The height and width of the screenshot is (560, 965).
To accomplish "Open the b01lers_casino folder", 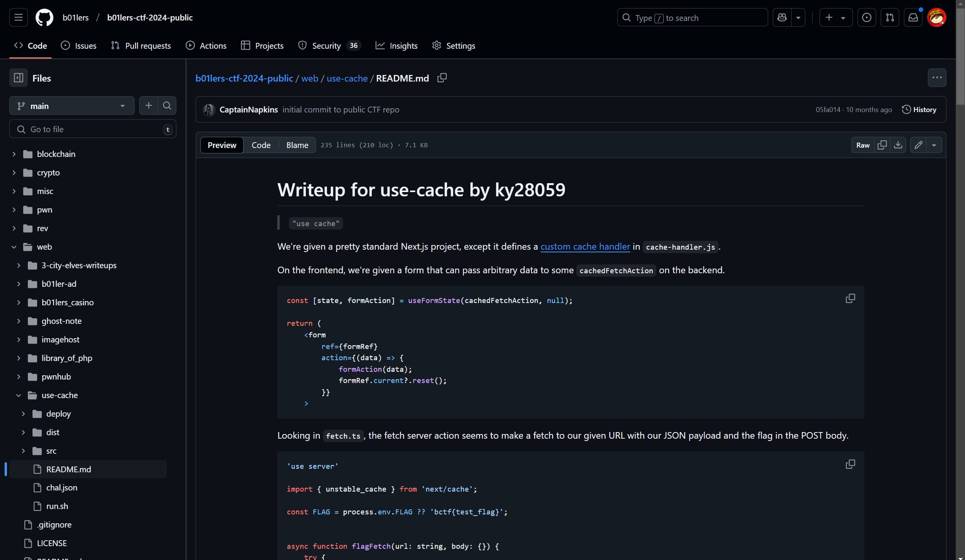I will [x=68, y=303].
